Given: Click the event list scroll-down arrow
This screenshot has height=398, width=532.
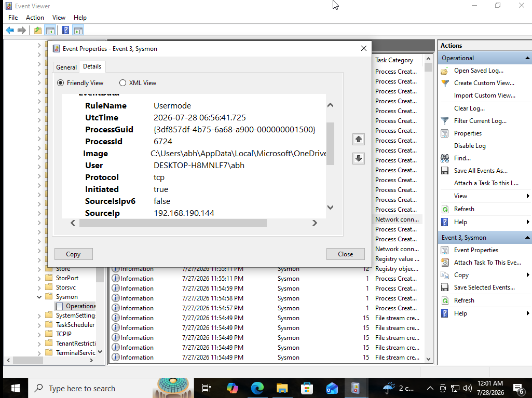Looking at the screenshot, I should pyautogui.click(x=428, y=359).
